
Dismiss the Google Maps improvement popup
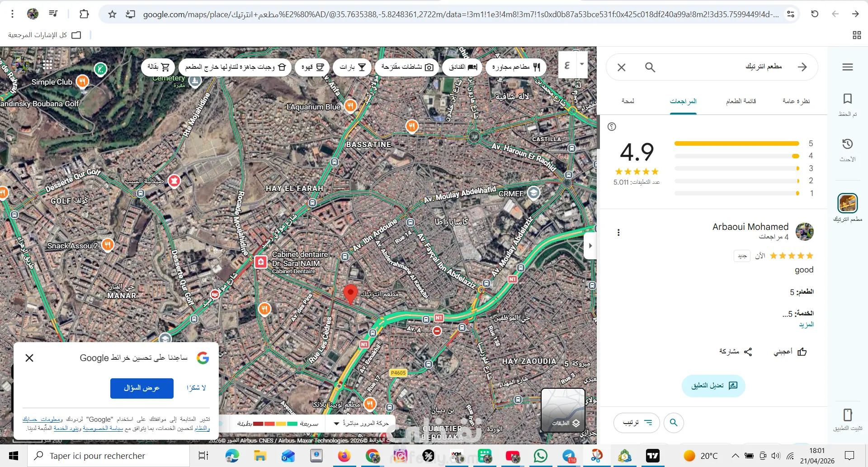coord(29,358)
